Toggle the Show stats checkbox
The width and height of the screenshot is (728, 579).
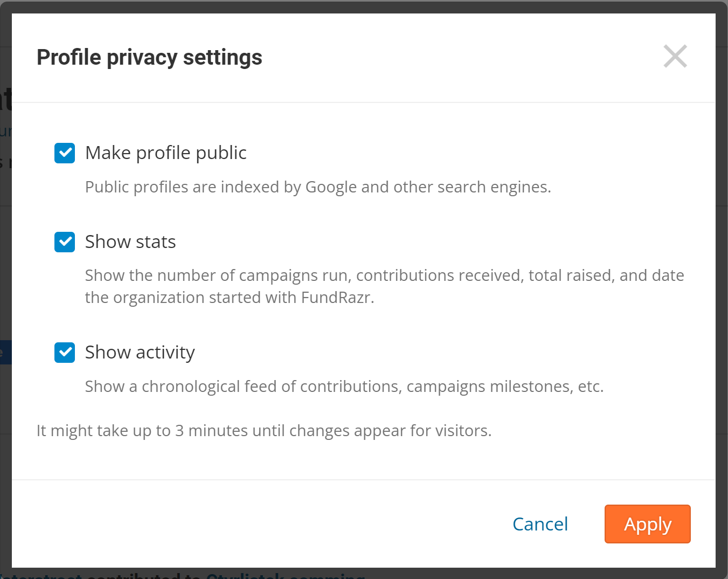[x=65, y=242]
